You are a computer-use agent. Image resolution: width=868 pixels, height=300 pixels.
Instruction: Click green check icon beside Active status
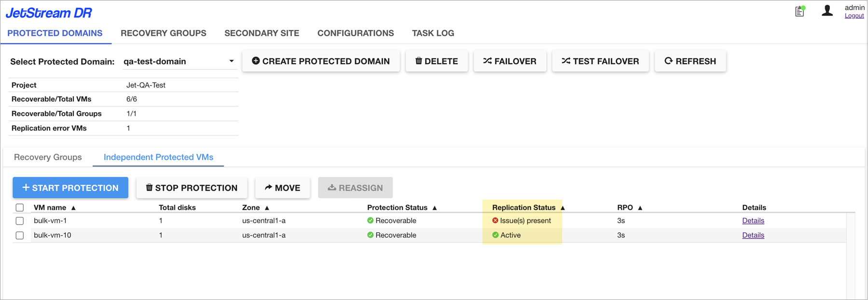point(495,235)
